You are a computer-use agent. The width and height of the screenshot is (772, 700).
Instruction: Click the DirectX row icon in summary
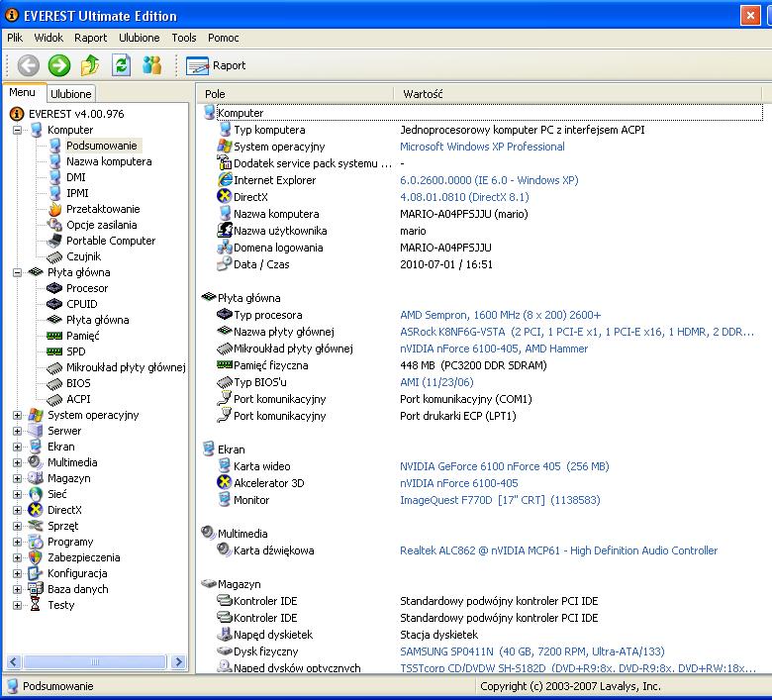pos(225,197)
